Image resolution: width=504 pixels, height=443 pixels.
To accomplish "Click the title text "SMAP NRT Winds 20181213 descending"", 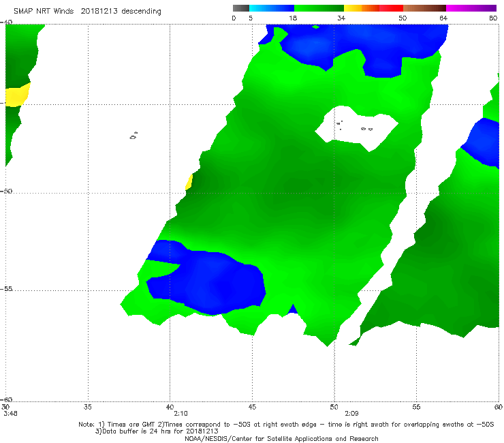I will tap(87, 11).
